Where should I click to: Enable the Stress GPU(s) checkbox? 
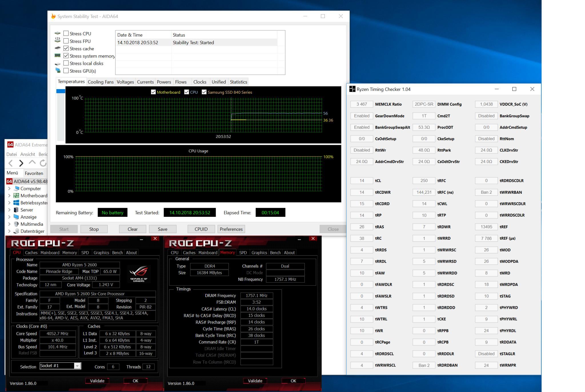click(x=66, y=71)
